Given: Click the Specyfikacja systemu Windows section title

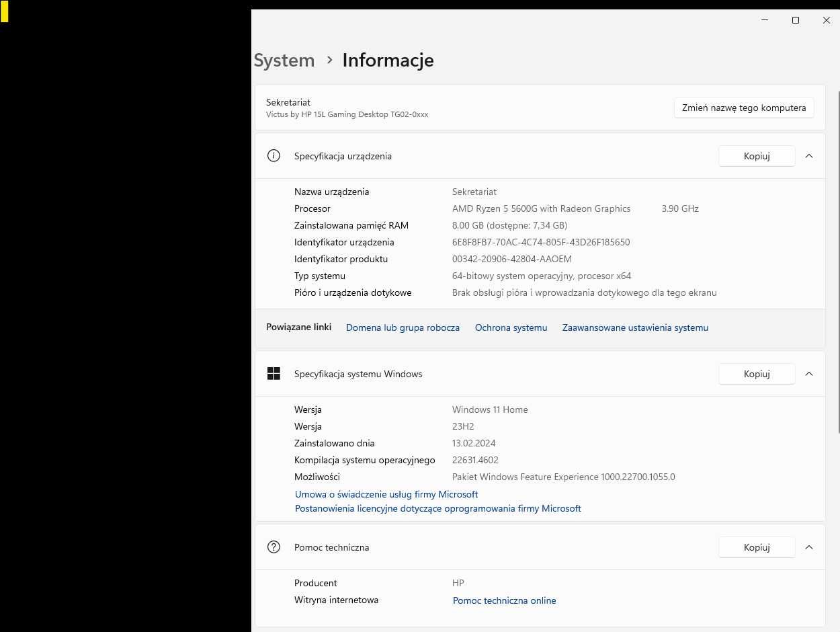Looking at the screenshot, I should [358, 374].
